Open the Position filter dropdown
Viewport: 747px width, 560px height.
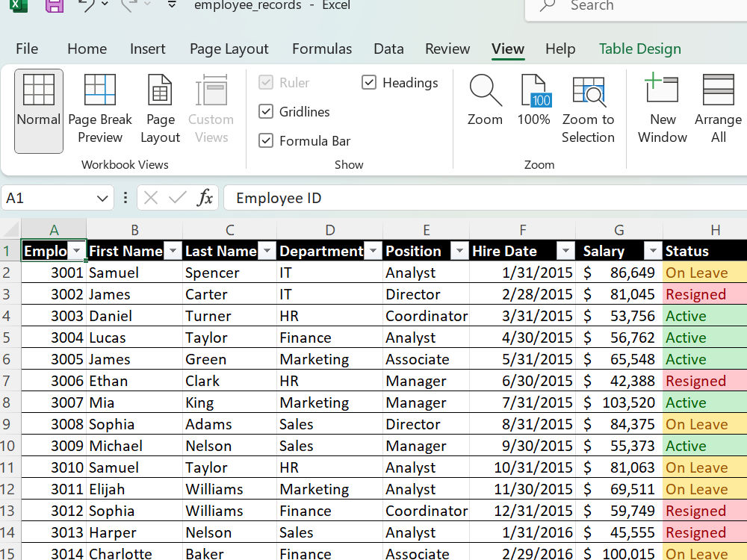pyautogui.click(x=459, y=250)
